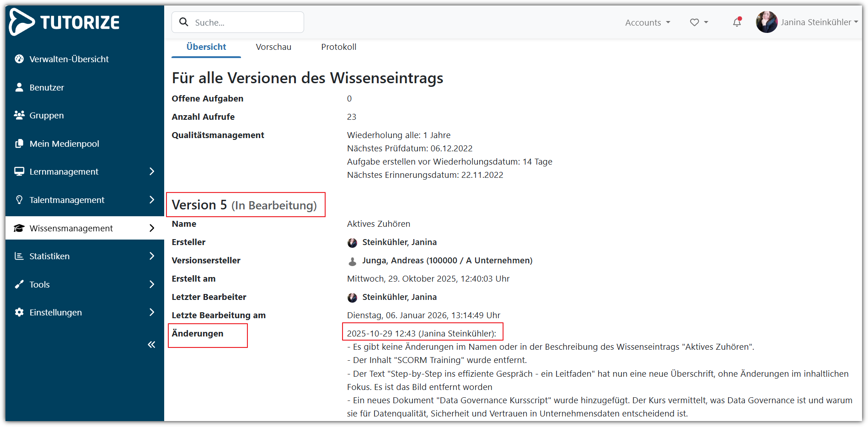Expand the Einstellungen submenu arrow
Screen dimensions: 868x427
click(x=152, y=312)
